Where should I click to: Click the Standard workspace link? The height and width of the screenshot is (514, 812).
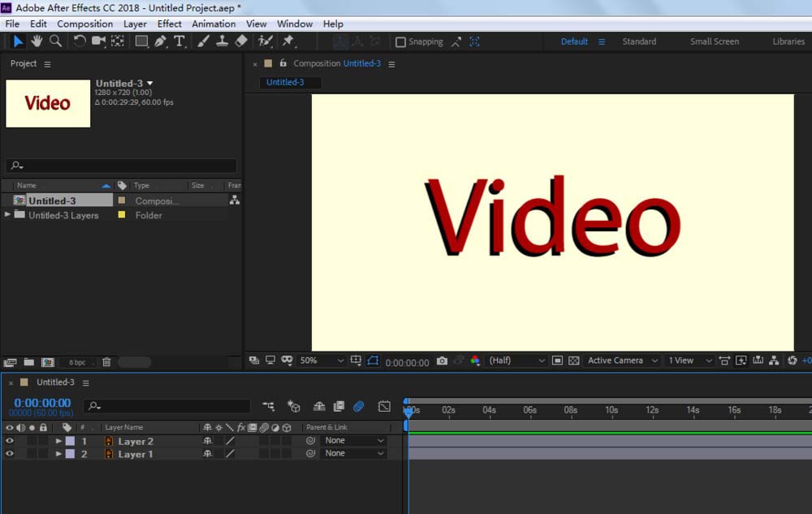click(639, 41)
